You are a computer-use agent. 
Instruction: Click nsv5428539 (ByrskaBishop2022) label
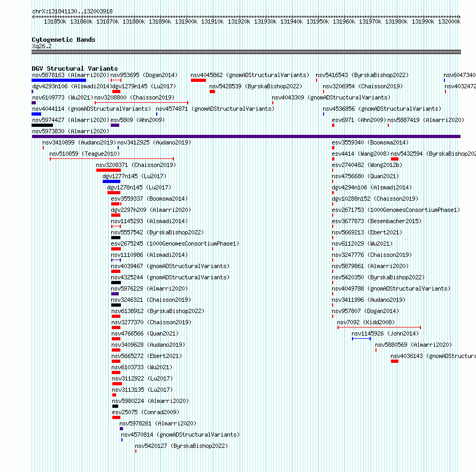pos(256,86)
